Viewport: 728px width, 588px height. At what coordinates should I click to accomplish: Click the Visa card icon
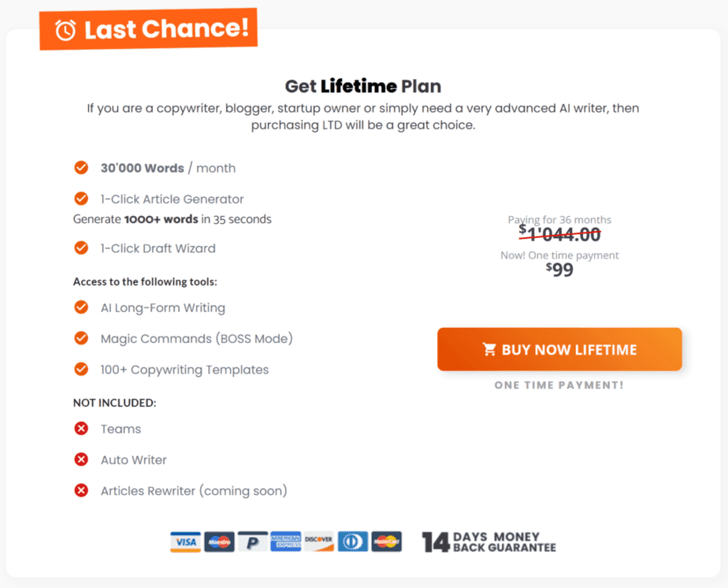click(186, 541)
